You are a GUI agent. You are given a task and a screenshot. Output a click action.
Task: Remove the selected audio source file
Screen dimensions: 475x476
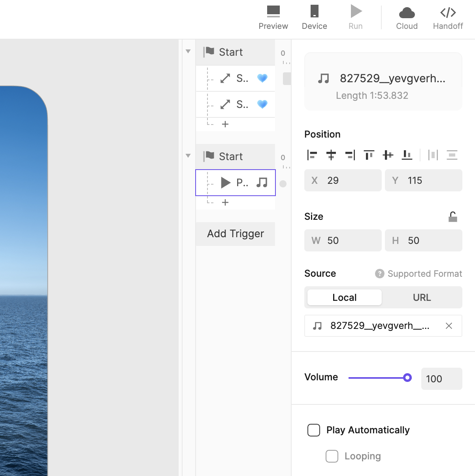[449, 326]
